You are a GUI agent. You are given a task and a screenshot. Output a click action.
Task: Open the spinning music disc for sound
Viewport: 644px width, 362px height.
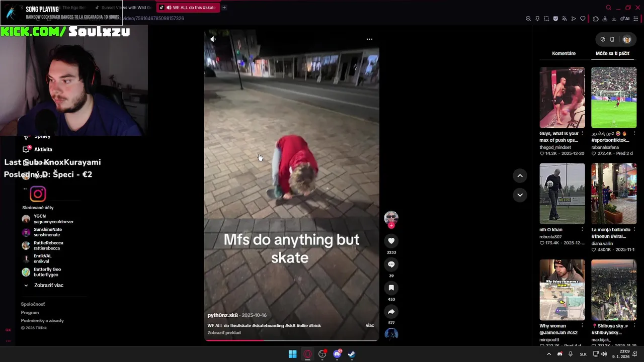tap(391, 334)
